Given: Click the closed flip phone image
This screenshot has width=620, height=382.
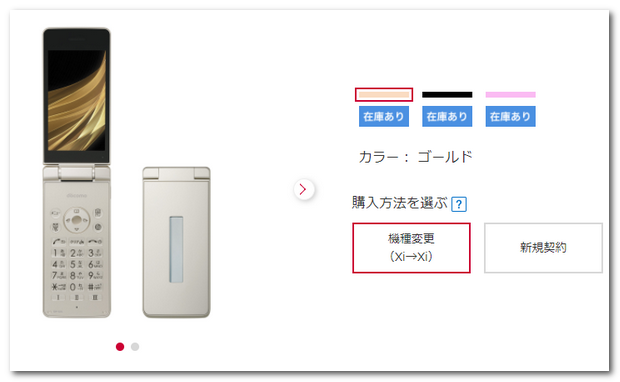Looking at the screenshot, I should [x=176, y=242].
